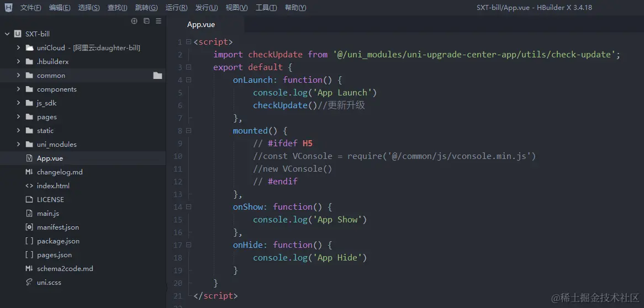This screenshot has width=644, height=308.
Task: Click the uni_modules folder icon
Action: click(x=29, y=144)
